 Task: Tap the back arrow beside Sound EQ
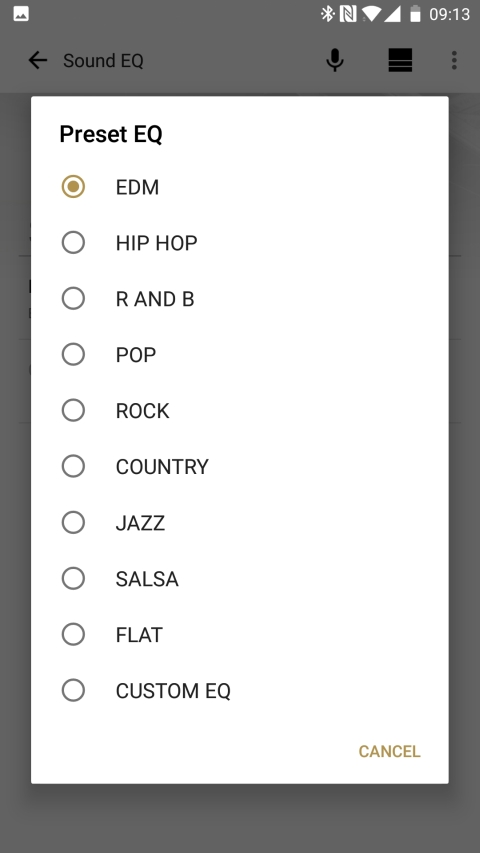click(38, 60)
